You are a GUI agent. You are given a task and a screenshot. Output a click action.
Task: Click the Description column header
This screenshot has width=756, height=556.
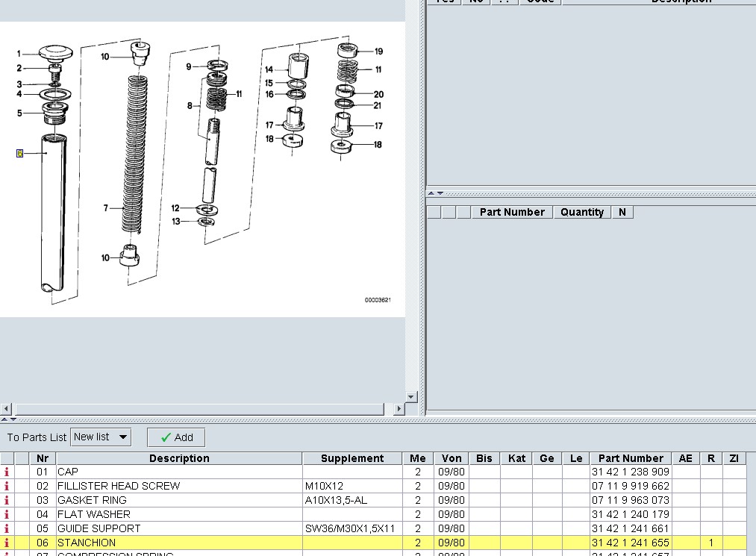pyautogui.click(x=179, y=458)
